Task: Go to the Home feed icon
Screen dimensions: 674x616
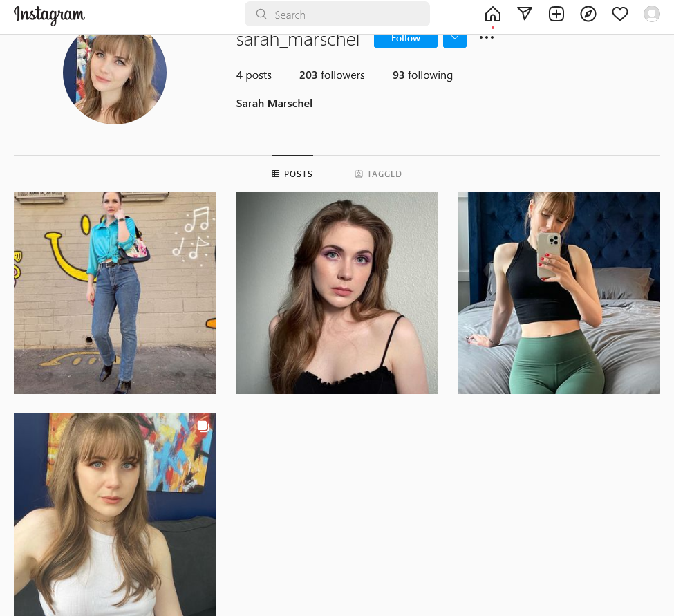Action: tap(492, 14)
